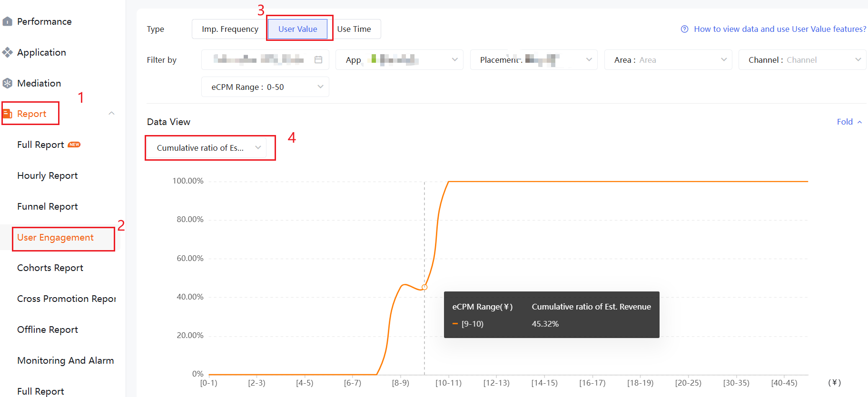Select the User Value type tab
The image size is (868, 397).
(x=298, y=29)
